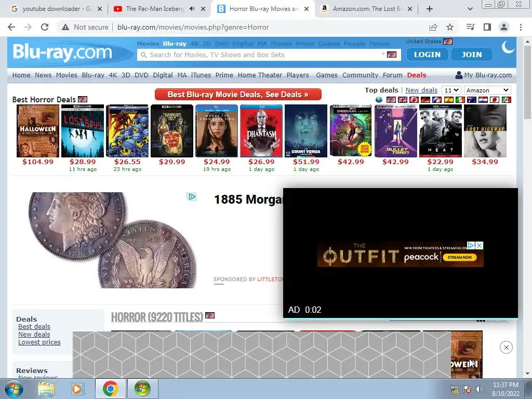Choose the France flag
This screenshot has height=399, width=532.
pos(437,100)
